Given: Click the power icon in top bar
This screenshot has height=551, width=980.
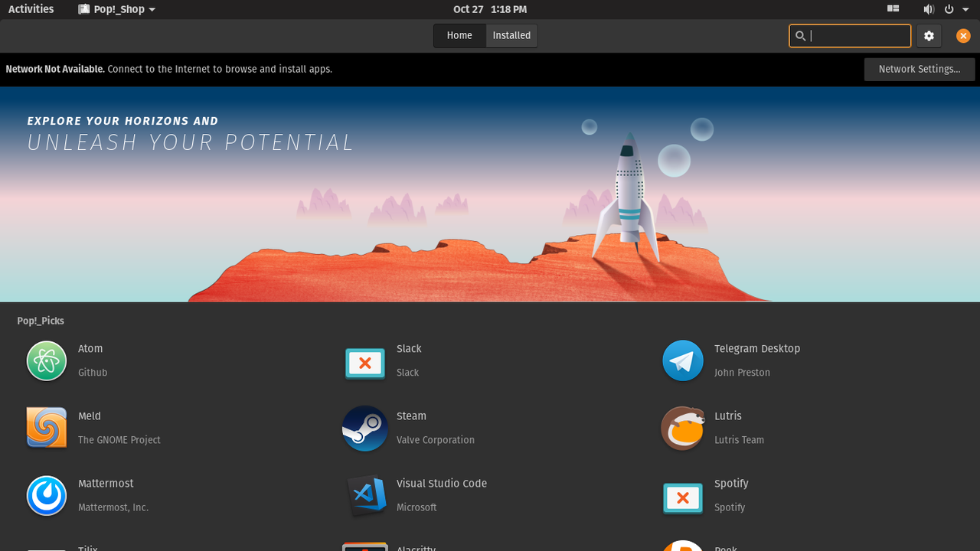Looking at the screenshot, I should (949, 9).
